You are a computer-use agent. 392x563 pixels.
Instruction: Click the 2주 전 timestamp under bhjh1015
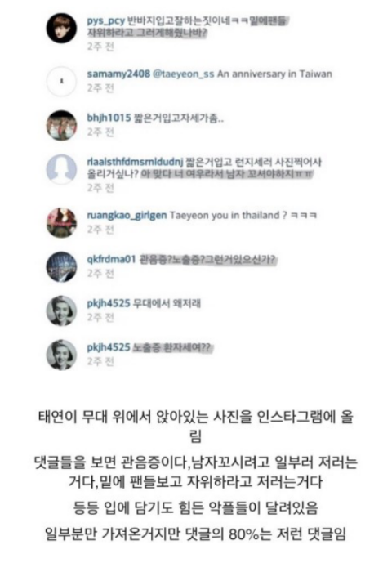click(100, 132)
